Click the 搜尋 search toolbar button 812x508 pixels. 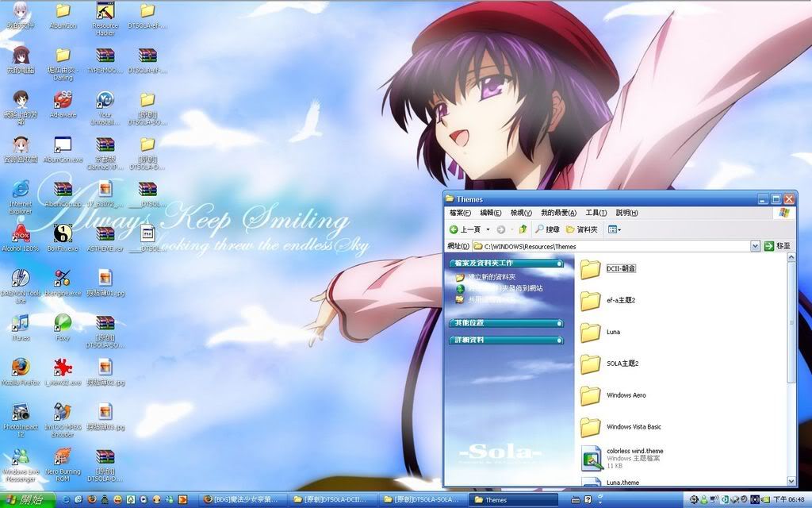(x=548, y=229)
